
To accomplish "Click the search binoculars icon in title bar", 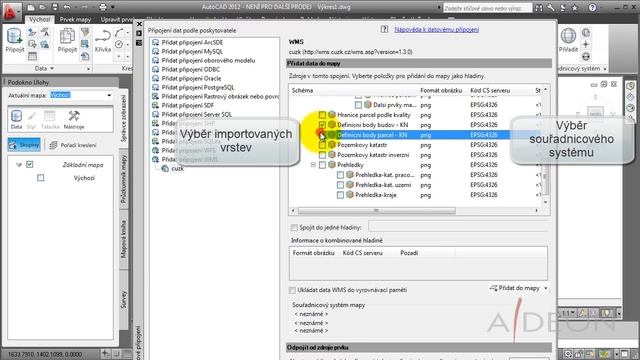I will coord(539,7).
